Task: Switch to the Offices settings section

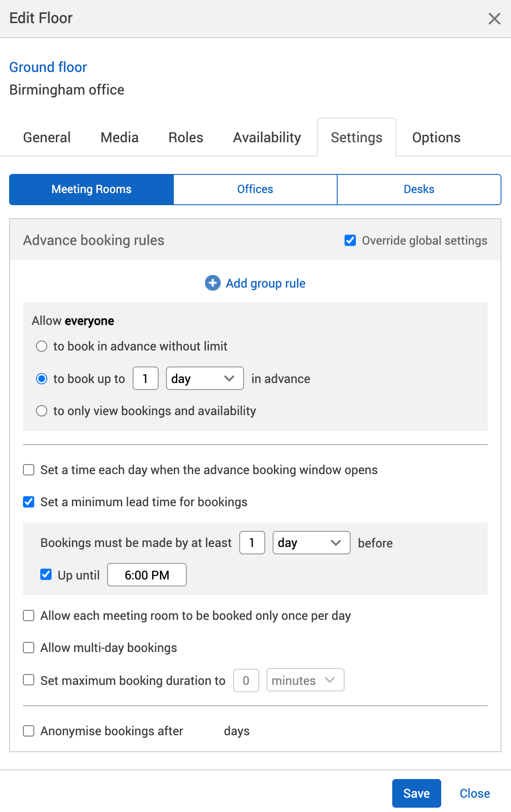Action: [x=255, y=189]
